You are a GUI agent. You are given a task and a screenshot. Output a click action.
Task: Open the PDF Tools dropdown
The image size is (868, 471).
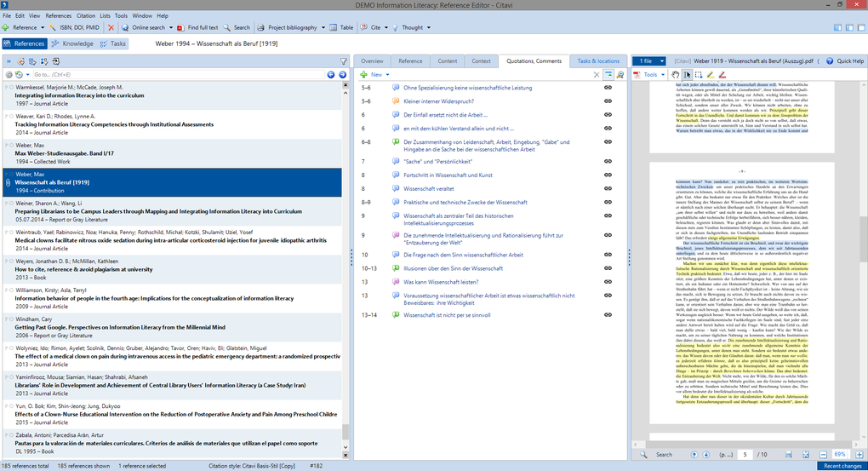click(x=648, y=74)
